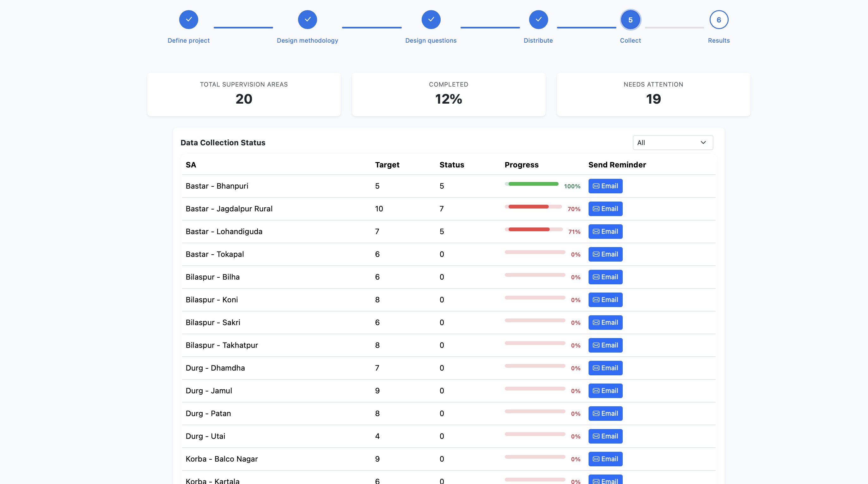Image resolution: width=868 pixels, height=484 pixels.
Task: Click the envelope icon for Durg - Jamul
Action: 596,391
